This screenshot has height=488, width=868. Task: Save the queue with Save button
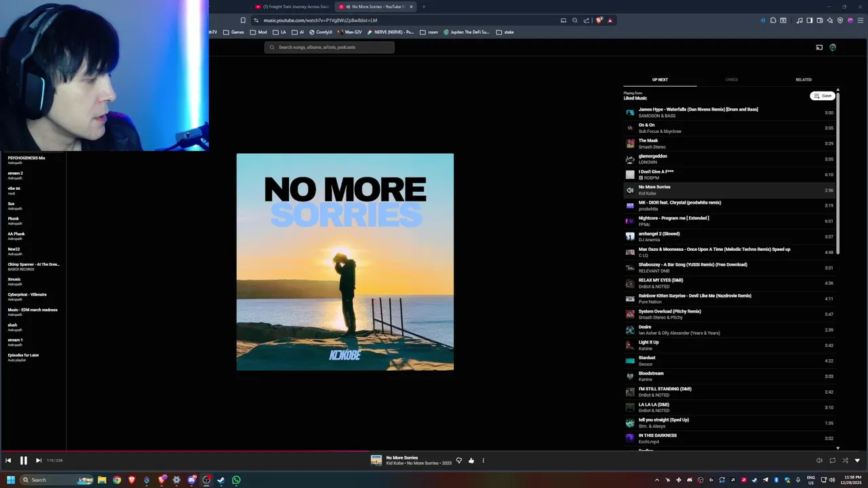[823, 96]
